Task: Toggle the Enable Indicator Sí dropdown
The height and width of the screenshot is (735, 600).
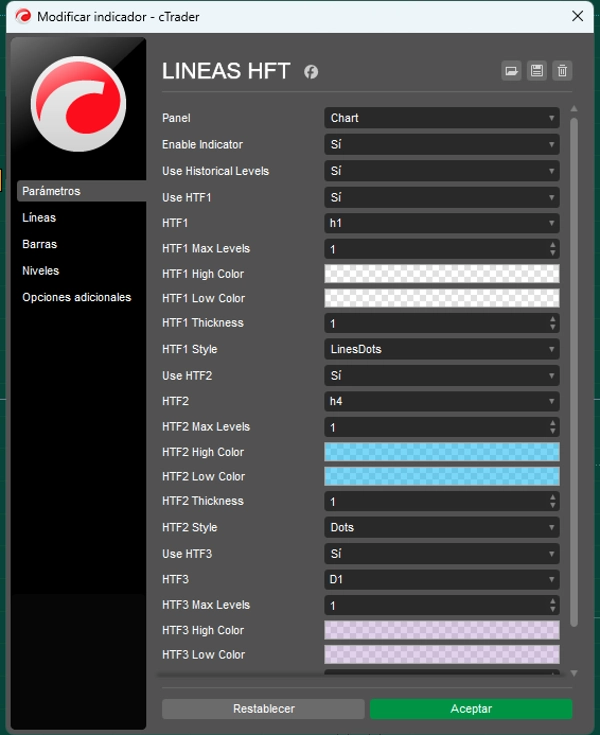Action: click(x=442, y=144)
